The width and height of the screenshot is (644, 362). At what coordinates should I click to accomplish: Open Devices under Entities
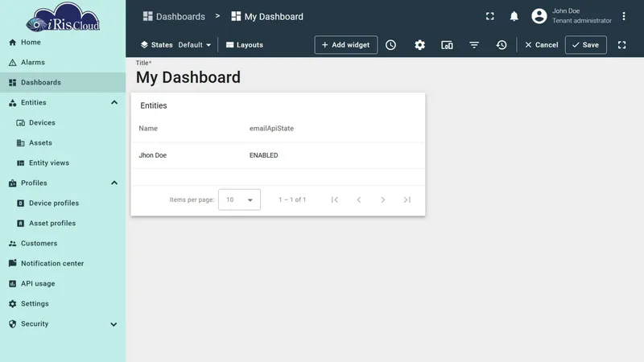(63, 123)
